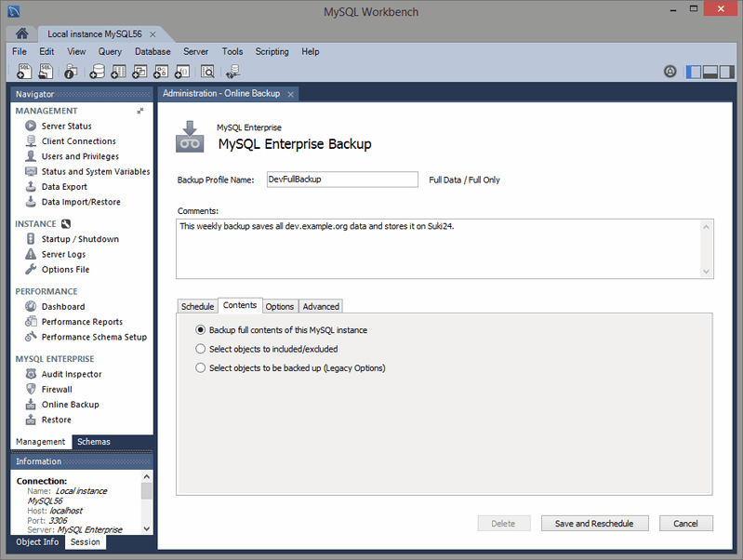Screen dimensions: 743x560
Task: Create new function toolbar icon
Action: pyautogui.click(x=182, y=71)
